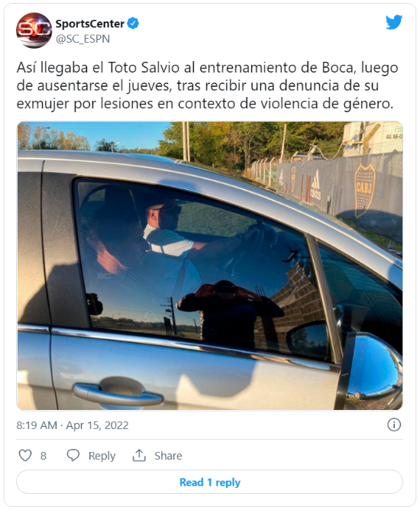The height and width of the screenshot is (510, 420).
Task: Click the car door handle in photo
Action: [118, 392]
